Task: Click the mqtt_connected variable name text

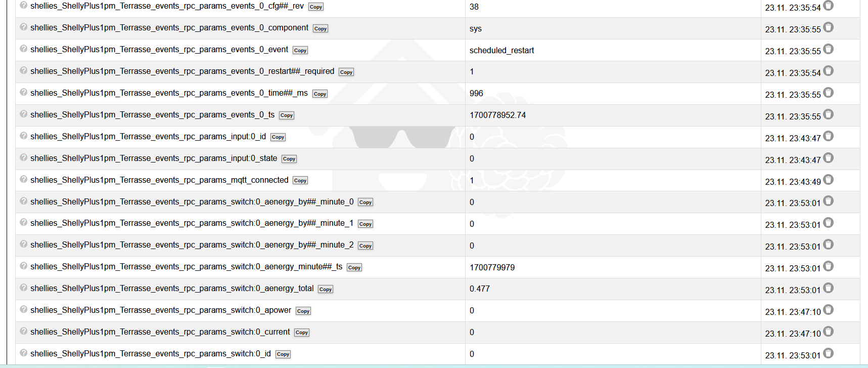Action: tap(159, 180)
